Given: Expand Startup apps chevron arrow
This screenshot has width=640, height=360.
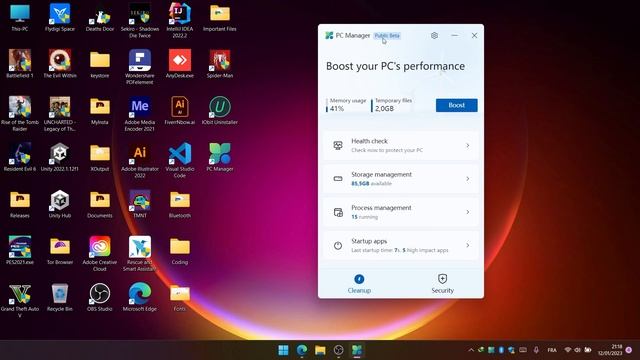Looking at the screenshot, I should click(468, 245).
